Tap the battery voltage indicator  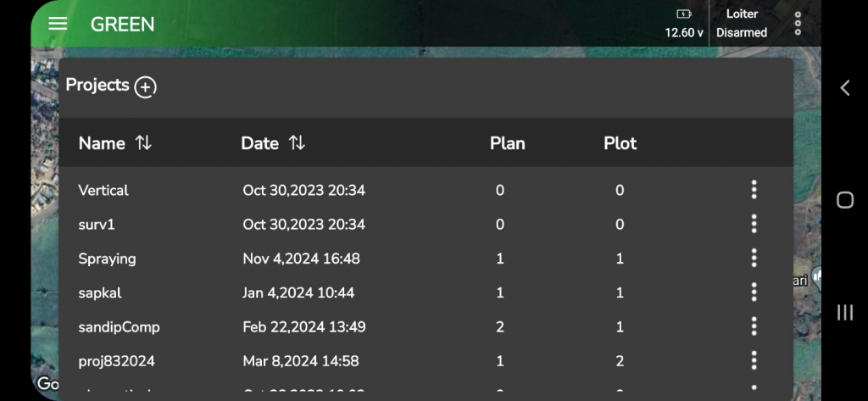click(x=683, y=24)
